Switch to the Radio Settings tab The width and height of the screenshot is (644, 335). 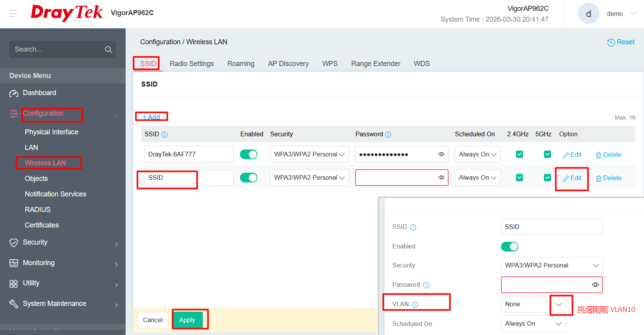coord(192,64)
